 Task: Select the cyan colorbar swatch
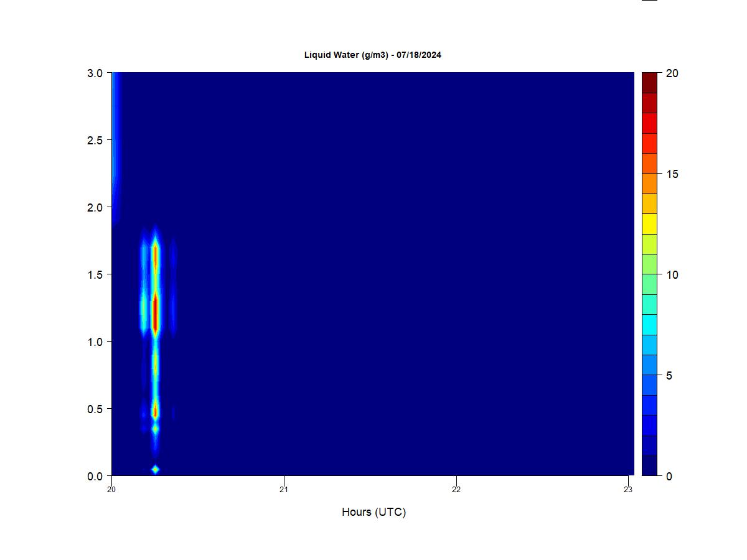(649, 325)
